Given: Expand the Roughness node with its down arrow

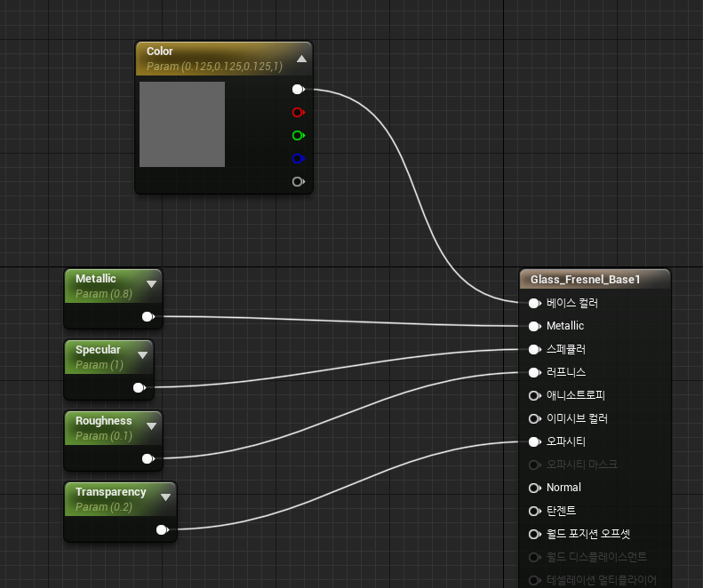Looking at the screenshot, I should 152,425.
